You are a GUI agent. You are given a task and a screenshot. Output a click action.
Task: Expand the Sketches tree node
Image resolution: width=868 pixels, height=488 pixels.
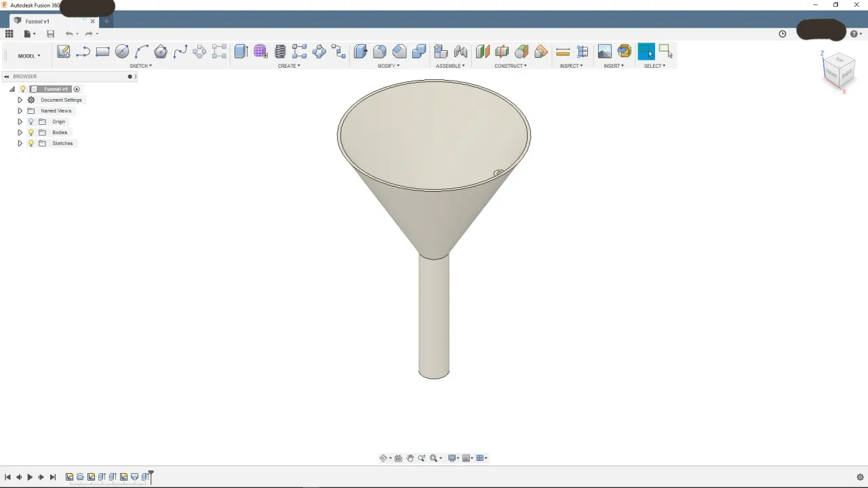click(20, 143)
